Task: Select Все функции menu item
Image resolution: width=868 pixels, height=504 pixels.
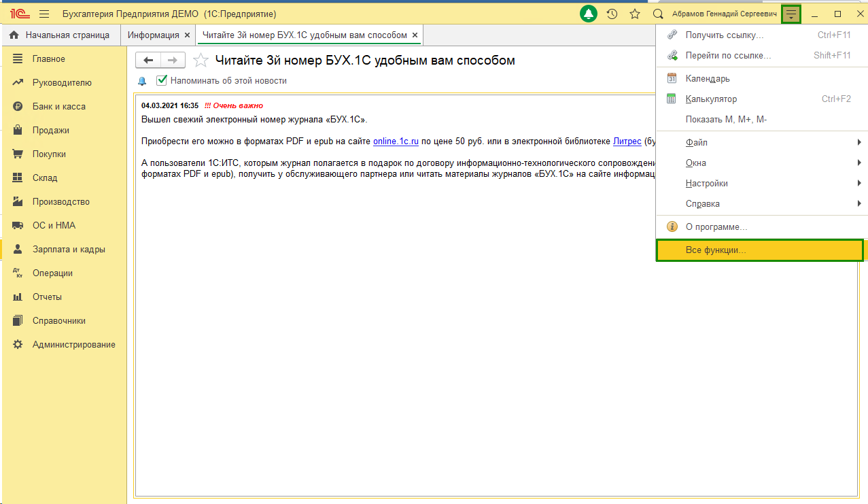Action: (x=760, y=250)
